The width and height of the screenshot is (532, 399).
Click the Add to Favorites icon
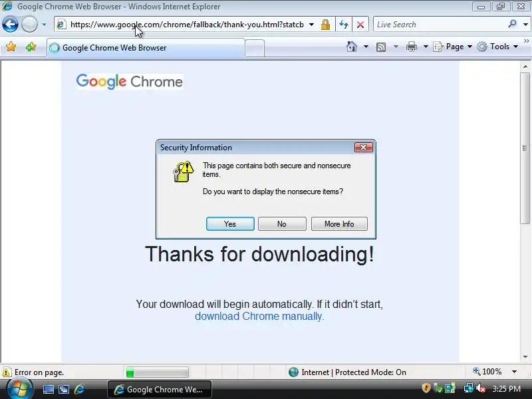pyautogui.click(x=31, y=47)
